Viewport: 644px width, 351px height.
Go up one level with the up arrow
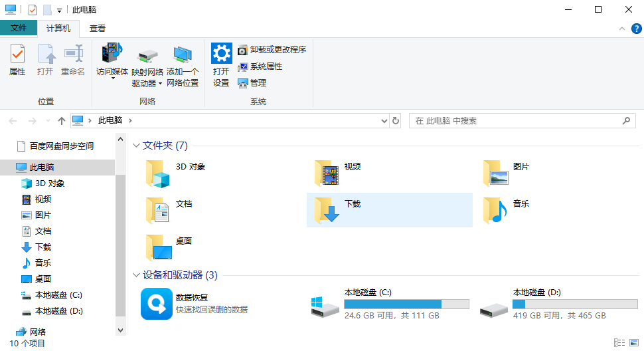pos(62,121)
